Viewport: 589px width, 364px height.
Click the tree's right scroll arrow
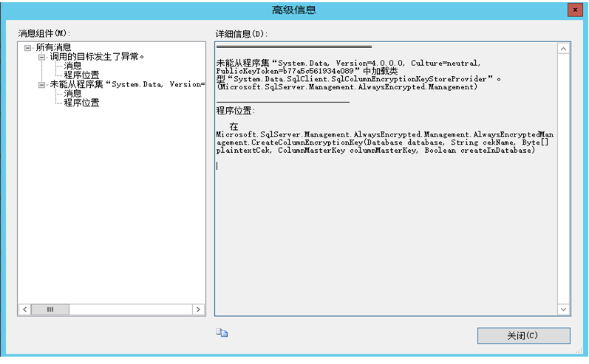click(198, 309)
